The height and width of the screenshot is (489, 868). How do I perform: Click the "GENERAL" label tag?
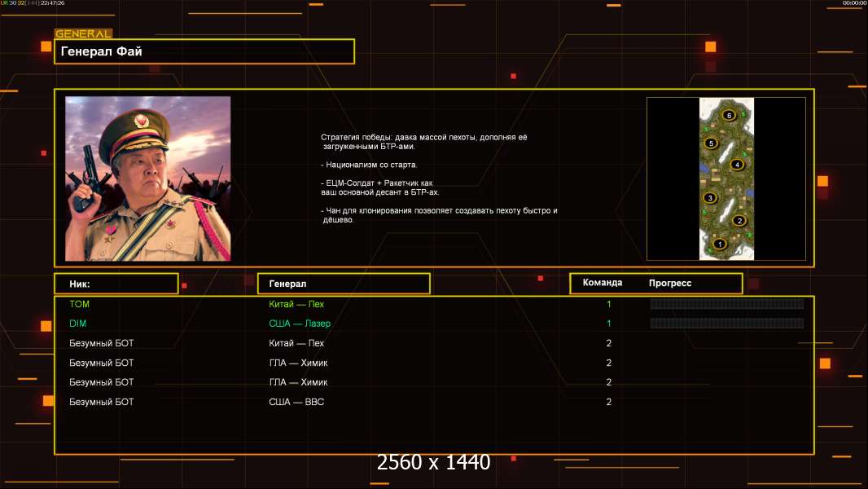tap(83, 33)
